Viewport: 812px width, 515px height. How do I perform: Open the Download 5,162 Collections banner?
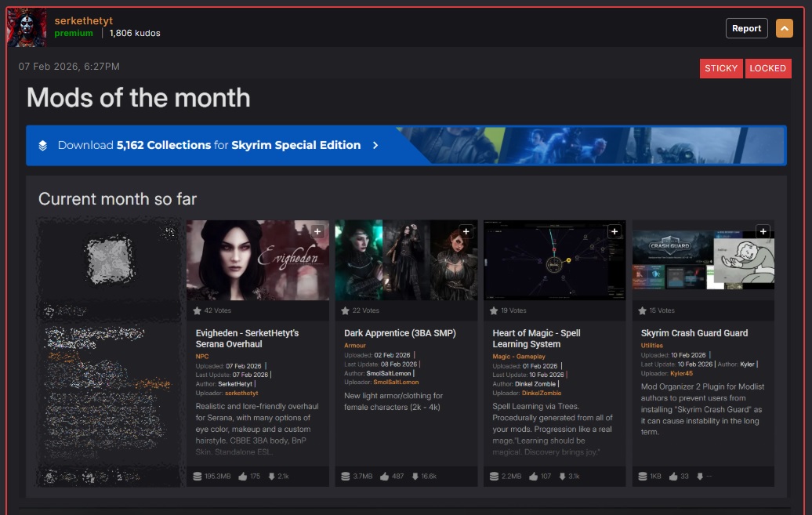point(406,146)
